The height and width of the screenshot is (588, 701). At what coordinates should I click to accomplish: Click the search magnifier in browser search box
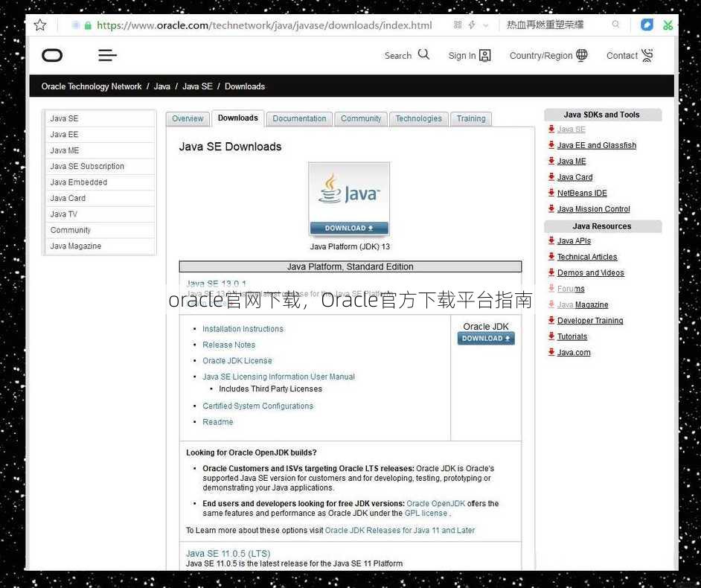615,25
